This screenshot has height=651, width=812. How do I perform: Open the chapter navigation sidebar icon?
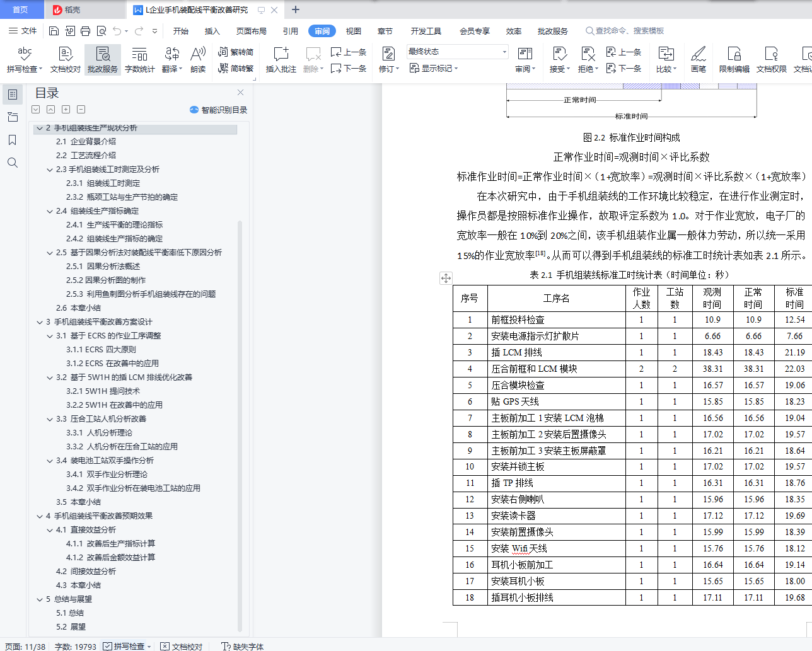pos(12,117)
